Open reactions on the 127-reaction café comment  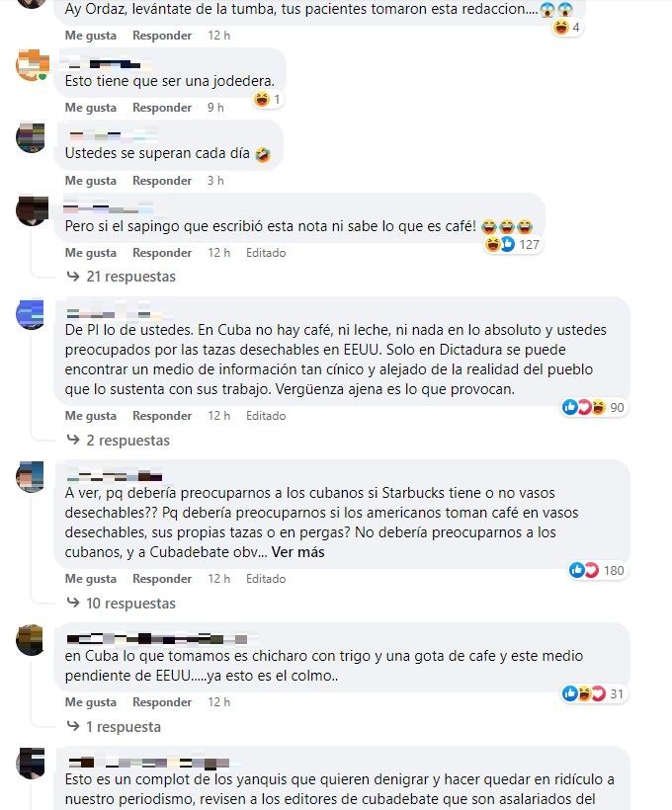coord(513,244)
